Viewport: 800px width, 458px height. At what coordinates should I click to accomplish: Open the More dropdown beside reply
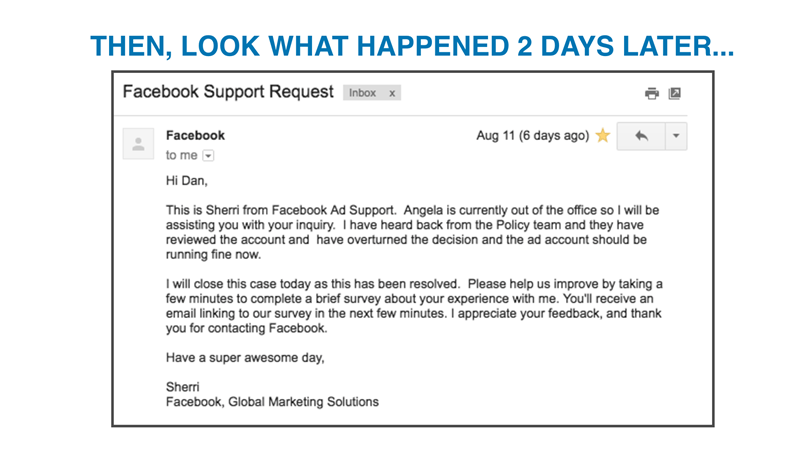(x=676, y=136)
